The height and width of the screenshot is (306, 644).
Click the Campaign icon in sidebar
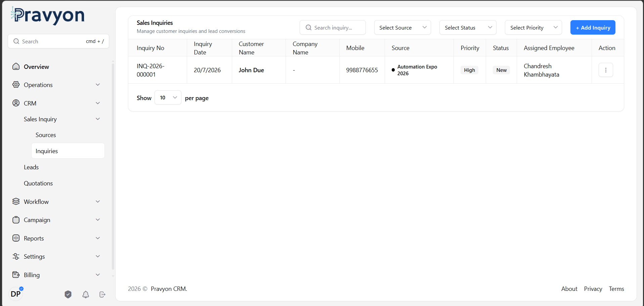tap(16, 220)
